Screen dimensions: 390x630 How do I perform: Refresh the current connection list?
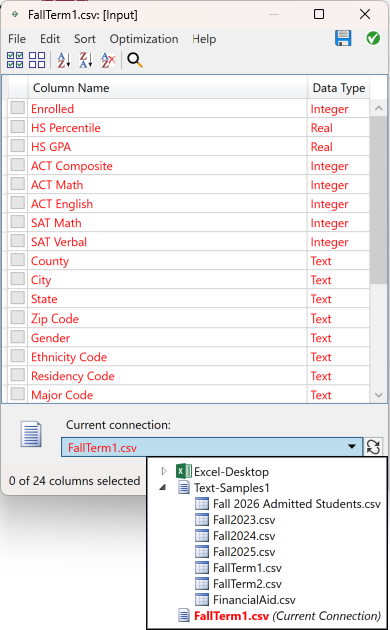373,447
